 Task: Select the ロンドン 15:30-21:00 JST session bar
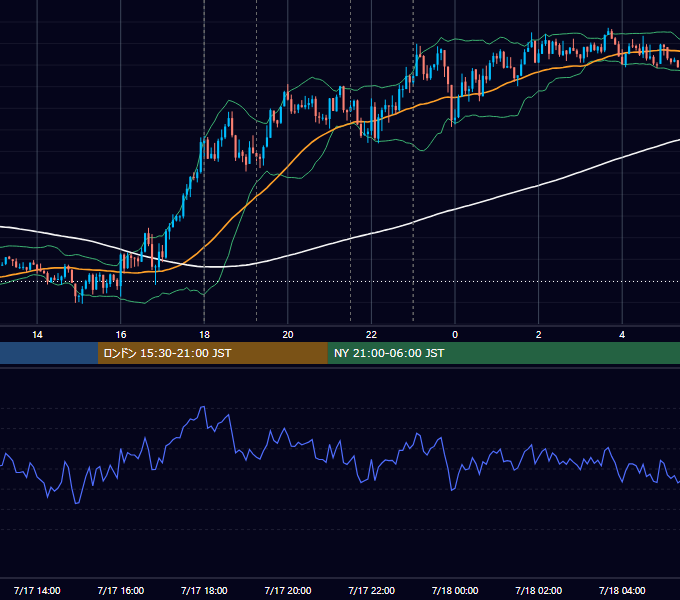pos(212,353)
